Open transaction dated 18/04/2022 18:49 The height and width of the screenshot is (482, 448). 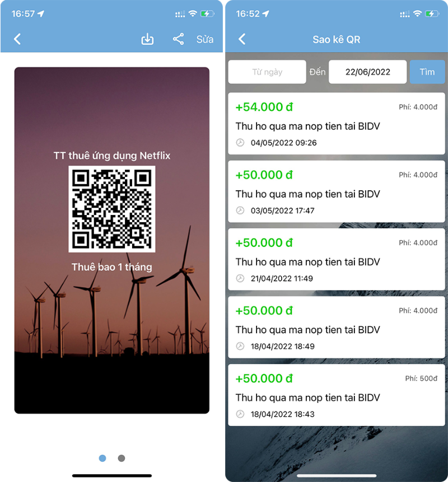(337, 327)
